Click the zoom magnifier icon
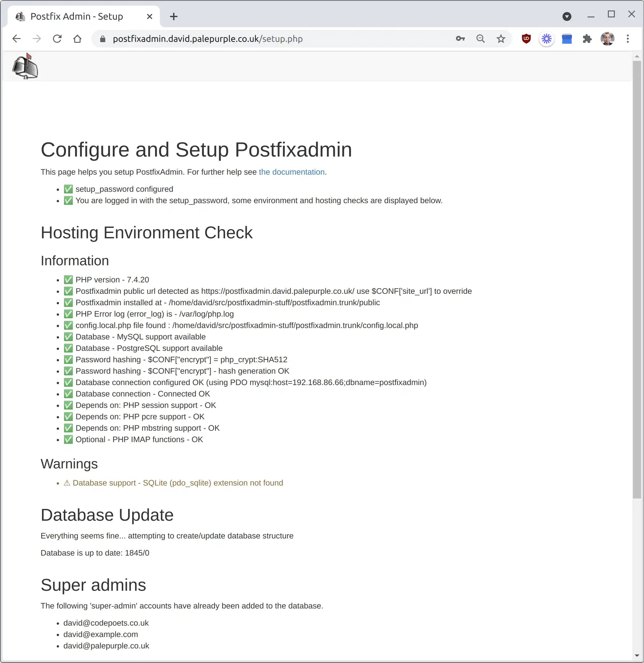 [x=481, y=39]
